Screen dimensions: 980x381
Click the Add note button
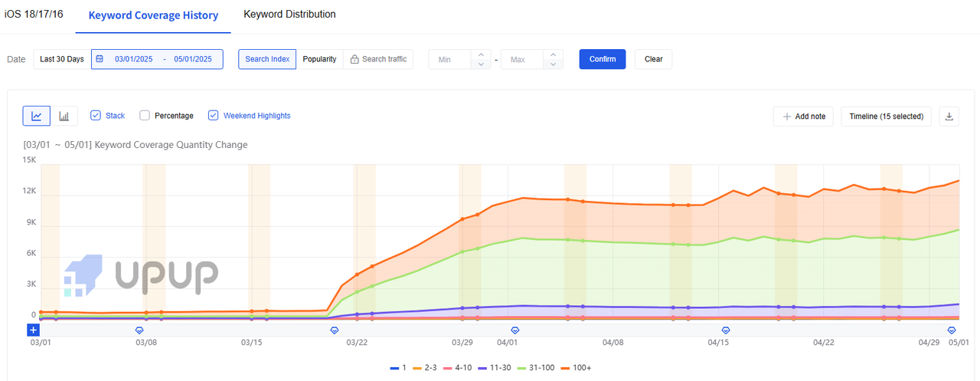pyautogui.click(x=803, y=117)
